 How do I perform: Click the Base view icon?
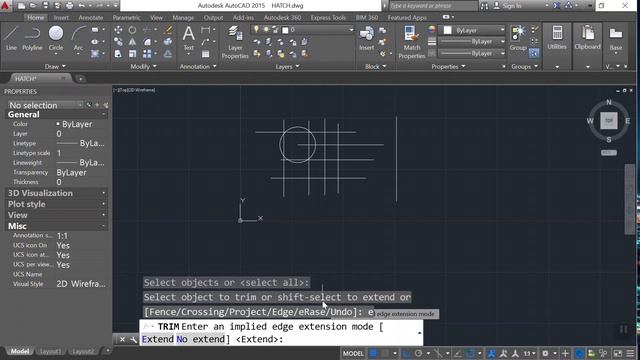(616, 38)
